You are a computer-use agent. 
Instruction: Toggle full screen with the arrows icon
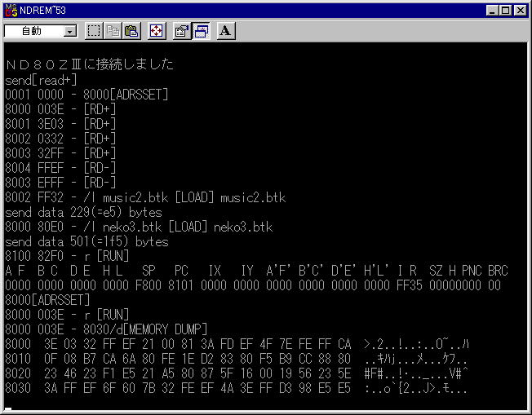157,31
